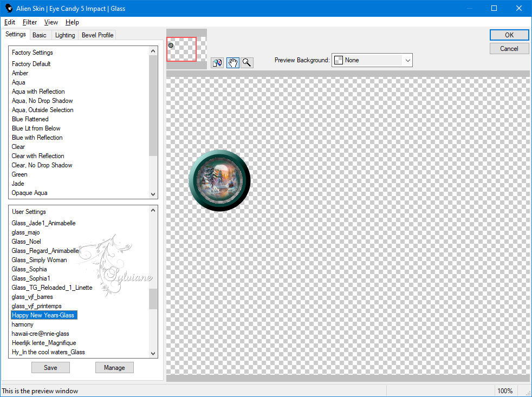Click the Cancel button
The height and width of the screenshot is (397, 532).
point(509,49)
